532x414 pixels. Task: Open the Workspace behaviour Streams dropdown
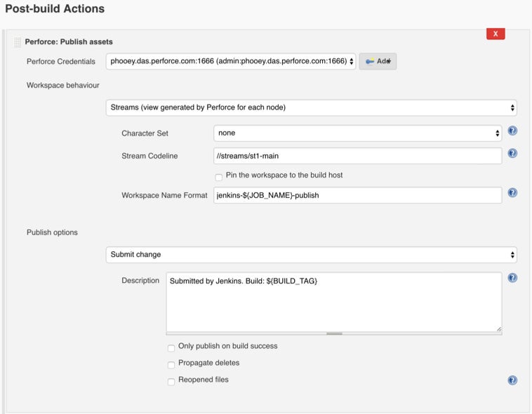[311, 107]
